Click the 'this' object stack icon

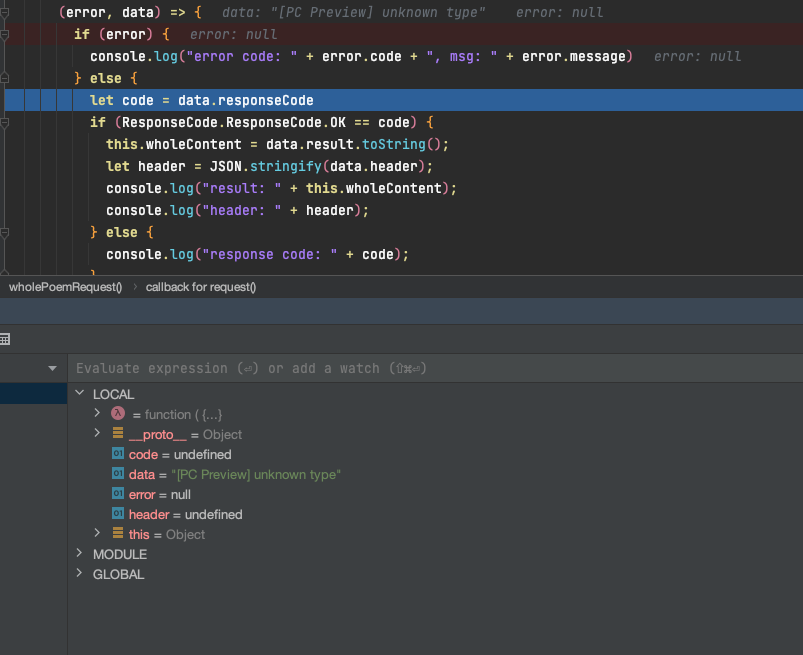118,533
